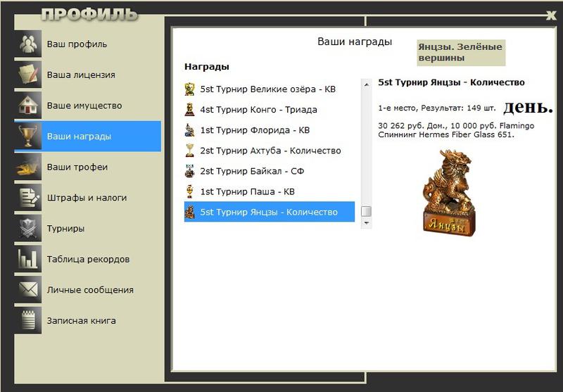
Task: Open the Записная книга notepad icon
Action: [x=28, y=320]
